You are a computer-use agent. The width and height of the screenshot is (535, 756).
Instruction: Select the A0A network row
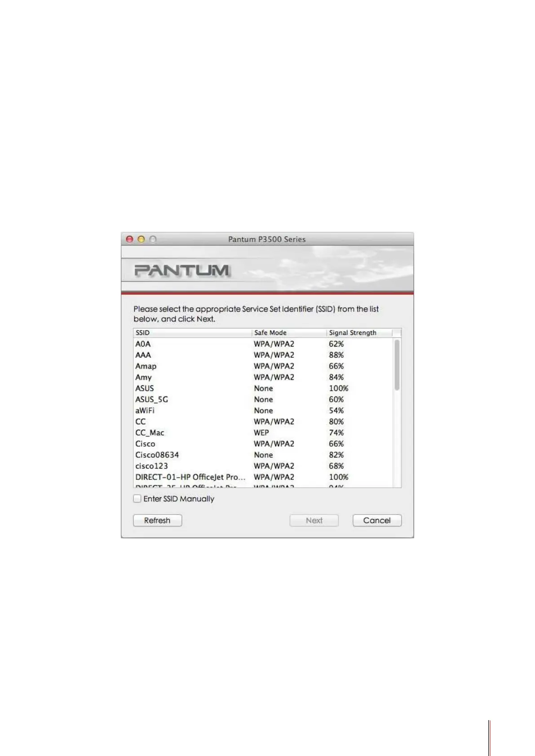tap(263, 344)
